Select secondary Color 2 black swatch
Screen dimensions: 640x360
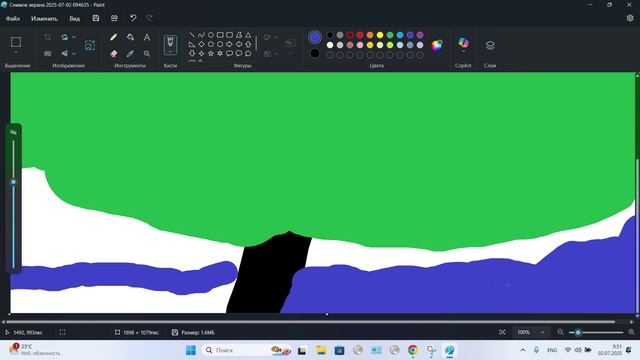pyautogui.click(x=315, y=53)
